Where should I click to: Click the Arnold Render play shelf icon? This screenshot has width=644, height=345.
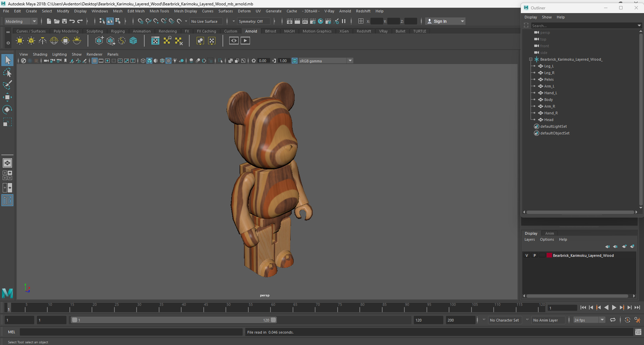[x=245, y=41]
